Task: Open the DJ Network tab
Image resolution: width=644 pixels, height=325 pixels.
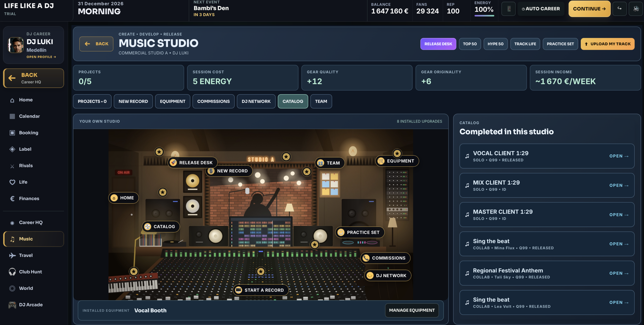Action: click(x=256, y=101)
